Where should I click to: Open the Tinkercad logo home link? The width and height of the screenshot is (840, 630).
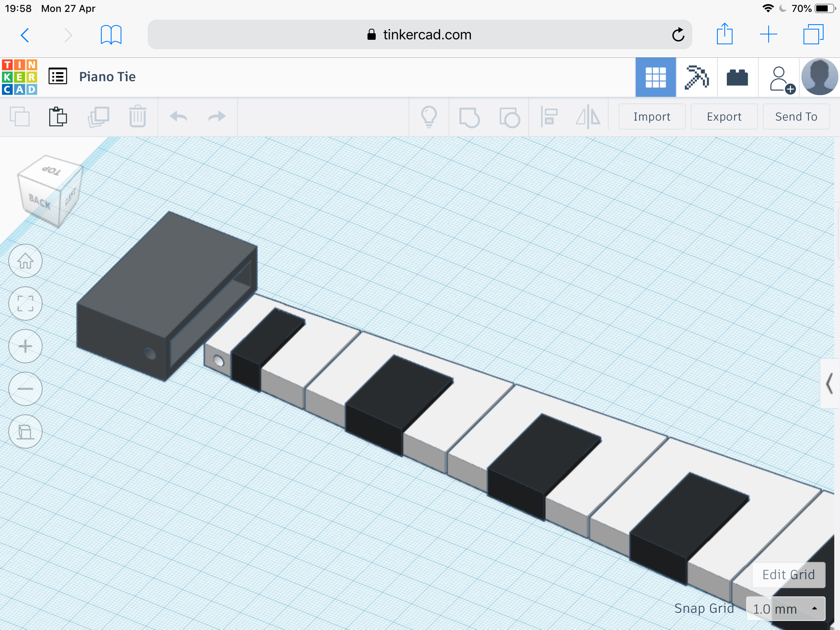click(20, 77)
